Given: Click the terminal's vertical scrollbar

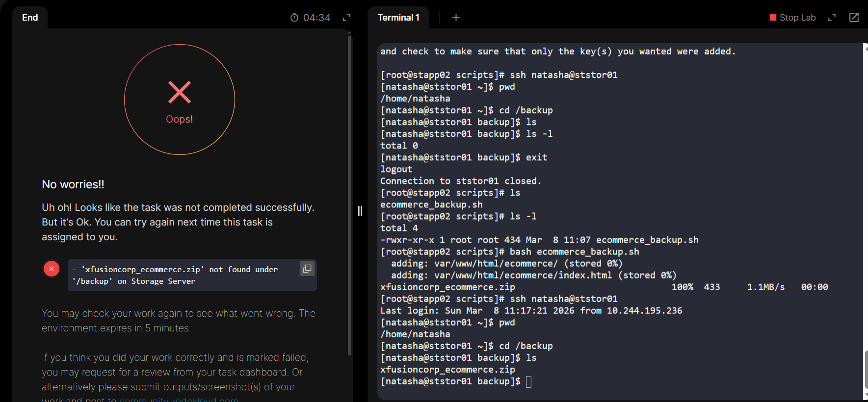Looking at the screenshot, I should pyautogui.click(x=865, y=368).
